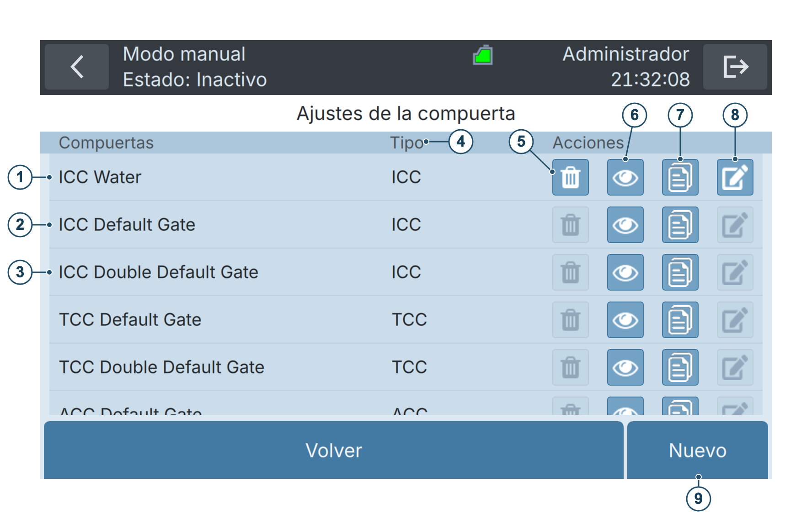Click the green connection status icon
The width and height of the screenshot is (812, 519).
click(x=483, y=55)
